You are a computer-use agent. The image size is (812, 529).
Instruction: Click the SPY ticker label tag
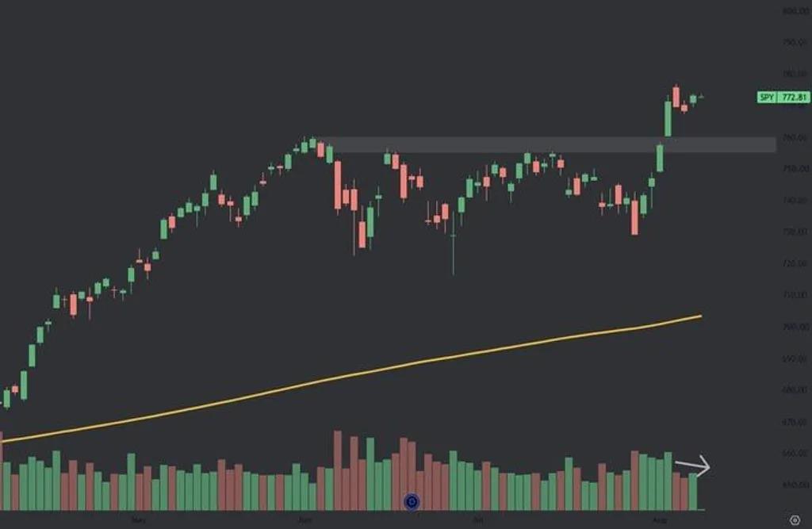pos(767,97)
